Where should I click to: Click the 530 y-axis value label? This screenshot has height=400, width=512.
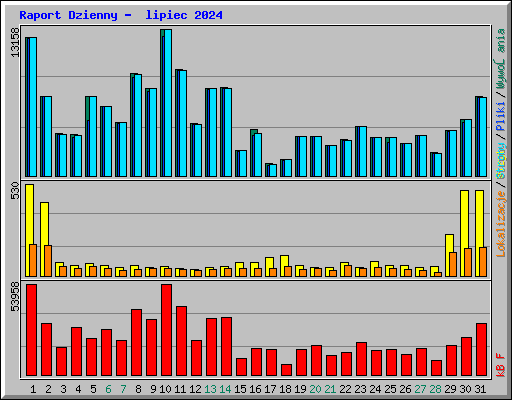click(15, 190)
